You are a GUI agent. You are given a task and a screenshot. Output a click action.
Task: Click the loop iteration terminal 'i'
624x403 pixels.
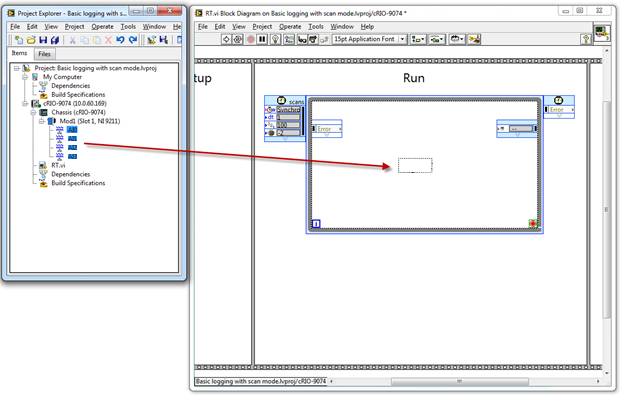pyautogui.click(x=316, y=224)
